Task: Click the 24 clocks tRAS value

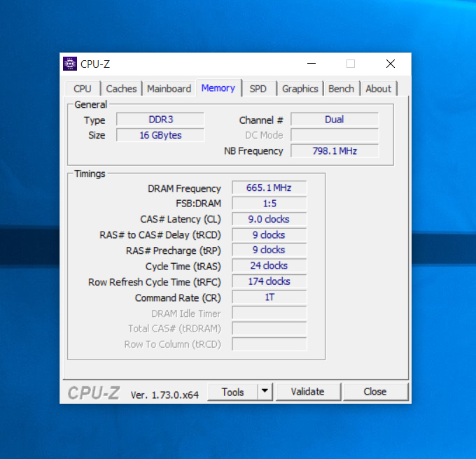Action: 269,266
